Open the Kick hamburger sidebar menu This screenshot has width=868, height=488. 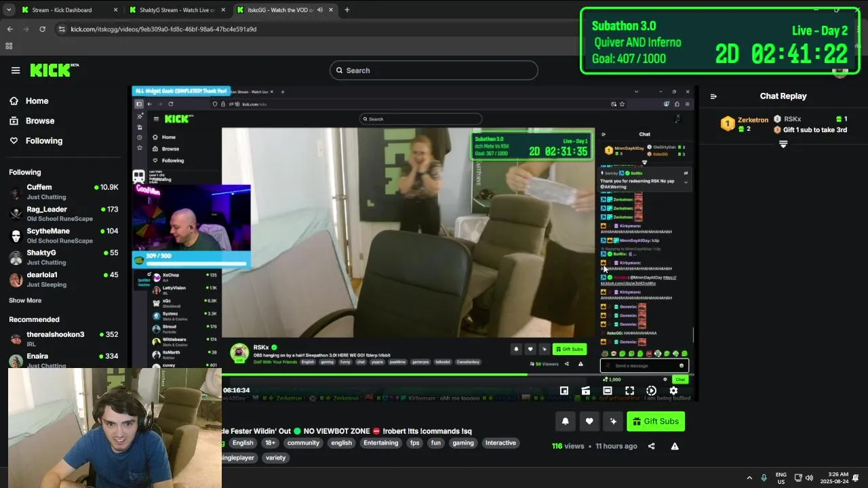(16, 70)
